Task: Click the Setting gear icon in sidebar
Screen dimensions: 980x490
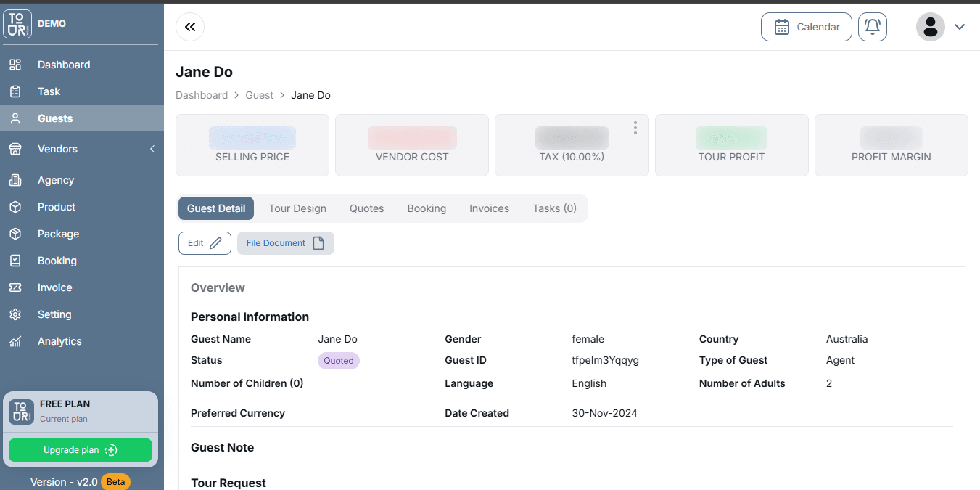Action: tap(15, 314)
